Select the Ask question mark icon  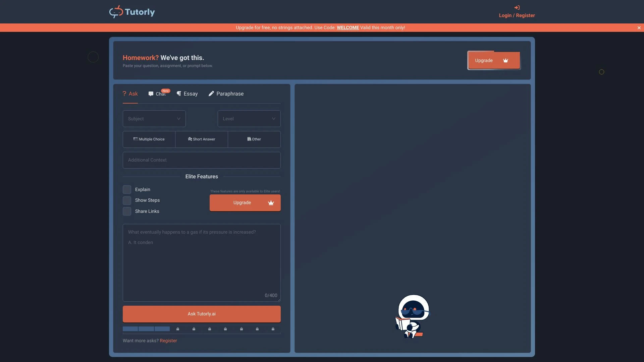(x=124, y=94)
